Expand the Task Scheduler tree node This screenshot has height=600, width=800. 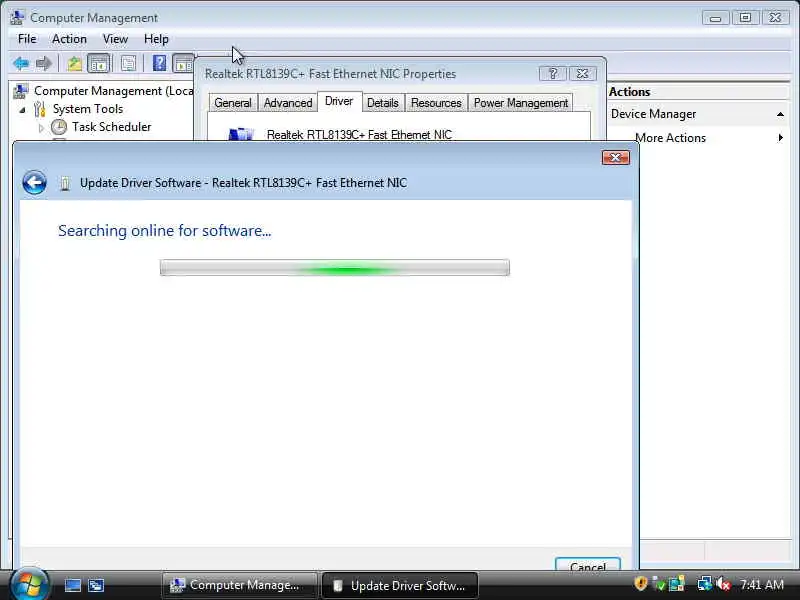click(41, 128)
